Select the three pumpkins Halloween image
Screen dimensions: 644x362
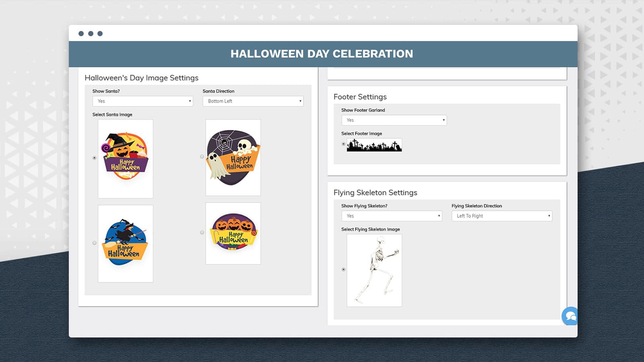click(233, 233)
